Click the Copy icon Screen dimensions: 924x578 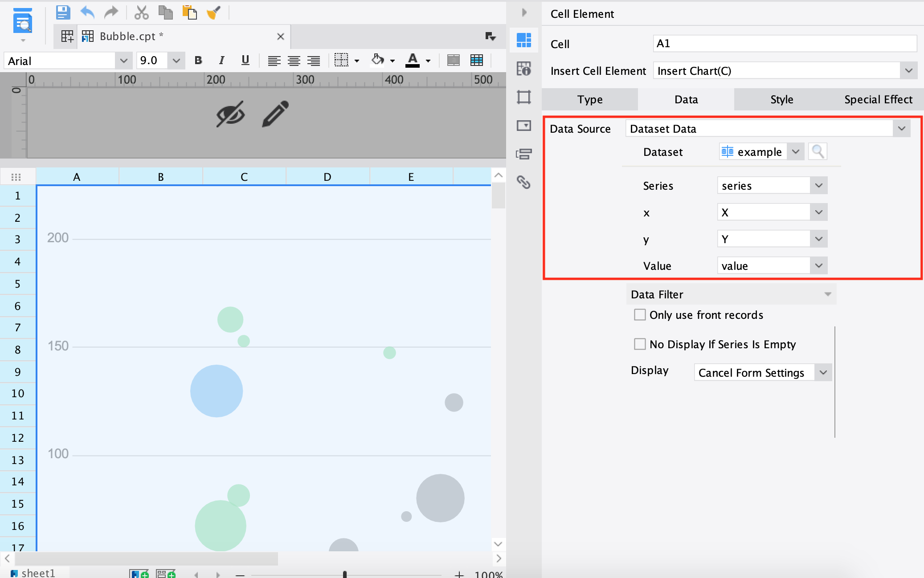tap(166, 12)
